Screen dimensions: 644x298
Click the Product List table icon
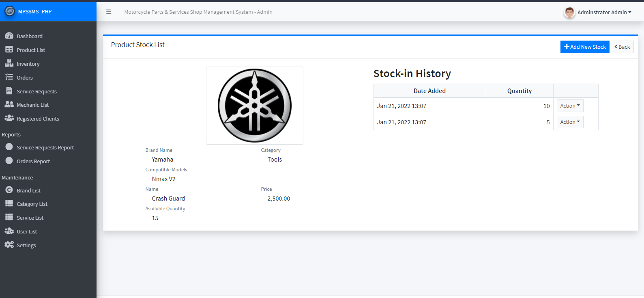point(9,50)
